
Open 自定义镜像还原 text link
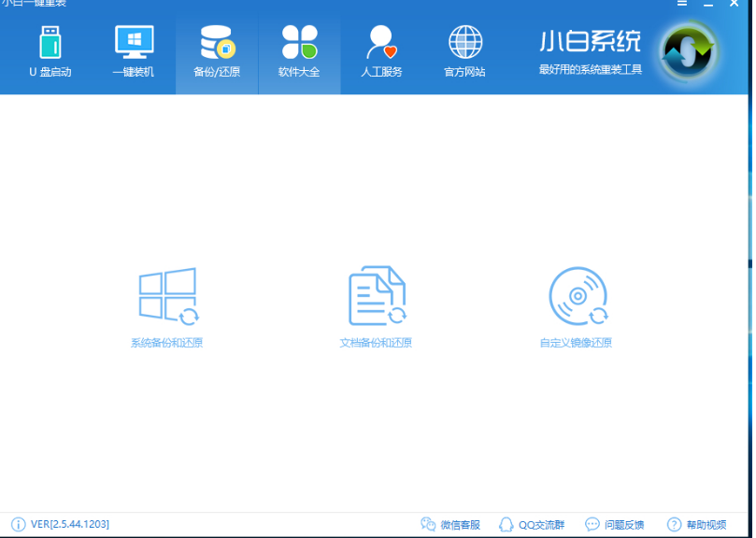tap(576, 343)
